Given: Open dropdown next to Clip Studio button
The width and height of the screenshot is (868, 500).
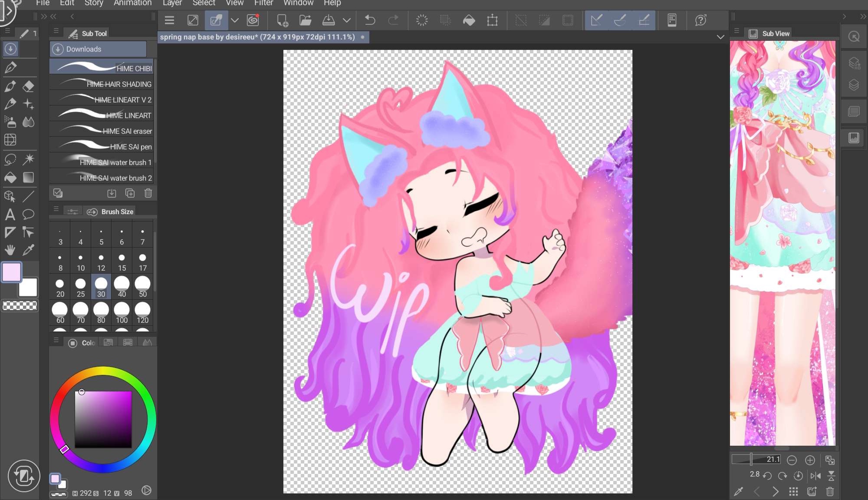Looking at the screenshot, I should pyautogui.click(x=235, y=20).
